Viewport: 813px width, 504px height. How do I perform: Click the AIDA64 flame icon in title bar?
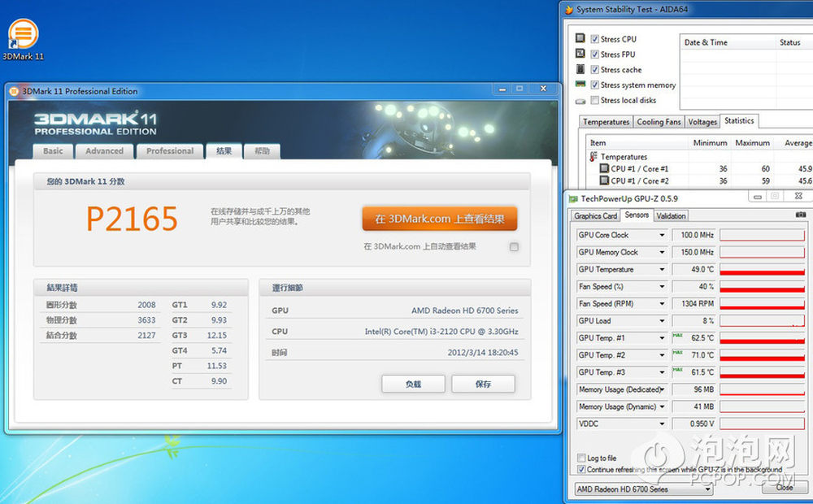coord(569,9)
